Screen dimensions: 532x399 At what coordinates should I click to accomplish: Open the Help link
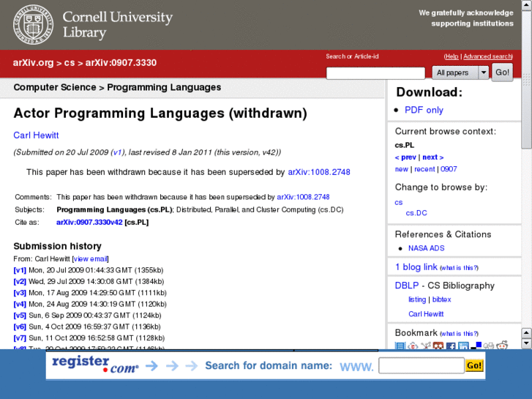click(x=452, y=56)
